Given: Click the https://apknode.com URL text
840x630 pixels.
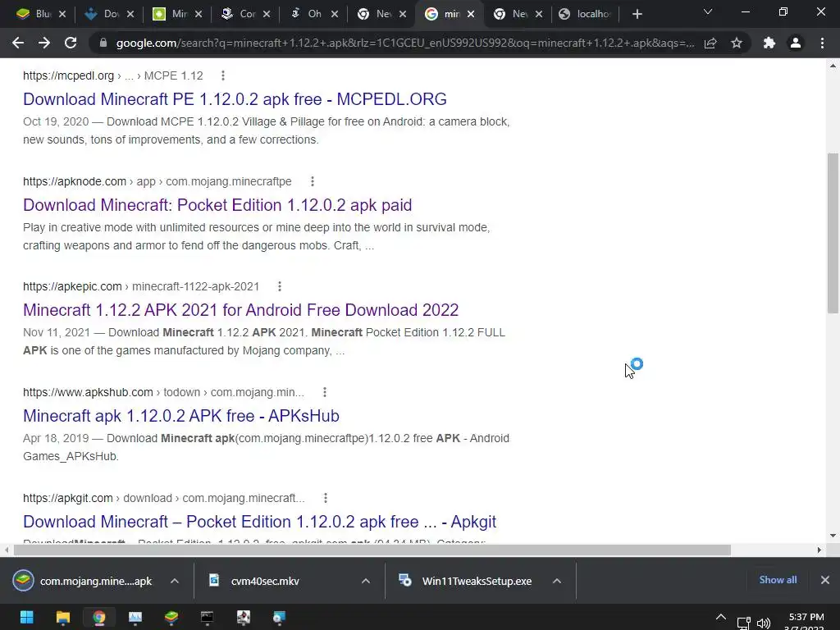Looking at the screenshot, I should [x=75, y=181].
